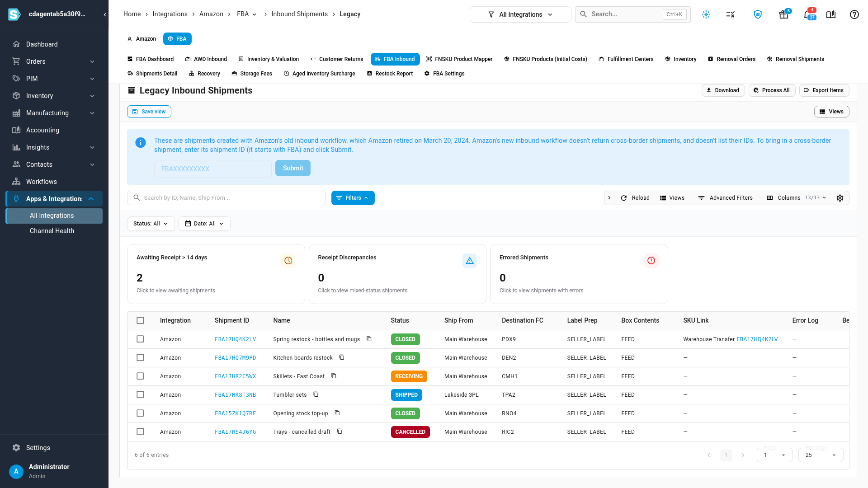
Task: Check the Skillets - East Coast row checkbox
Action: pyautogui.click(x=140, y=376)
